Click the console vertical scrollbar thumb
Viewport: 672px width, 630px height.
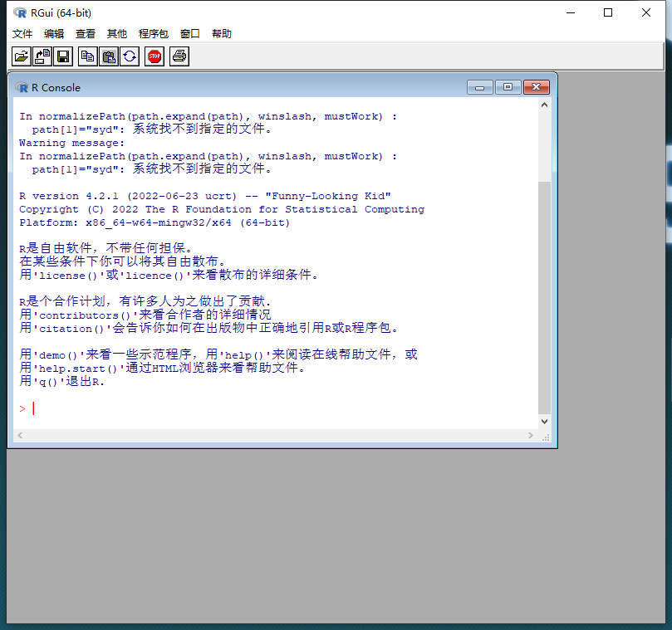click(544, 298)
